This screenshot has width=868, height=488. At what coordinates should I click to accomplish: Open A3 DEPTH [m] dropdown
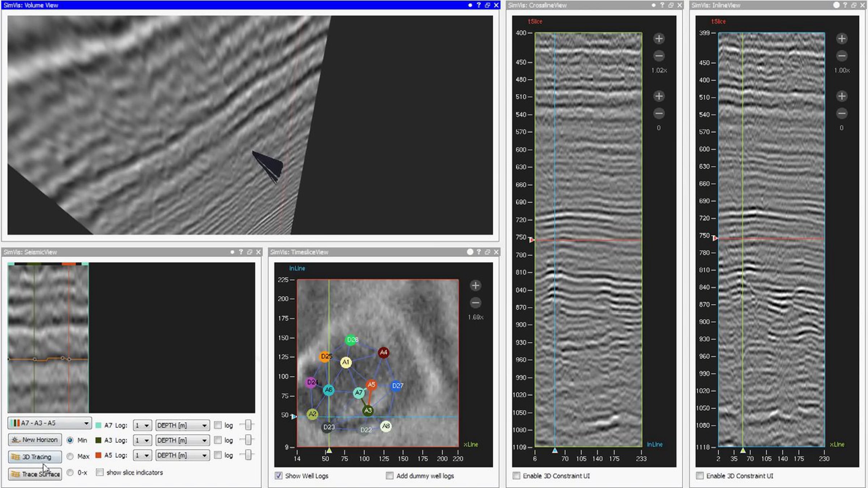tap(182, 440)
